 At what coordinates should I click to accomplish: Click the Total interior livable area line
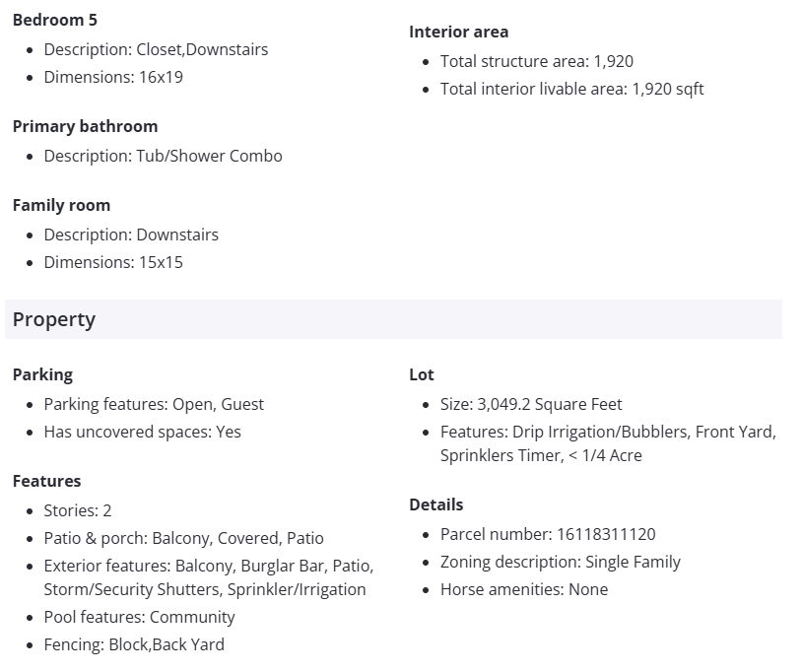pos(571,89)
